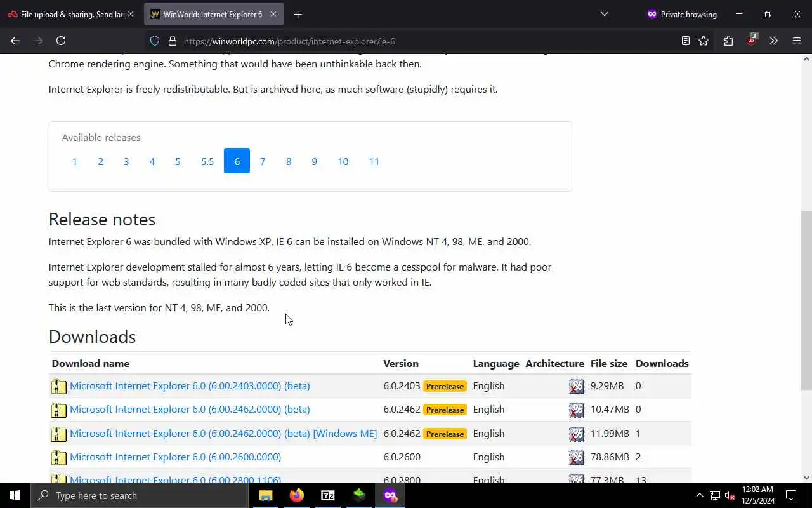This screenshot has width=812, height=508.
Task: Click the File size column header
Action: (x=609, y=363)
